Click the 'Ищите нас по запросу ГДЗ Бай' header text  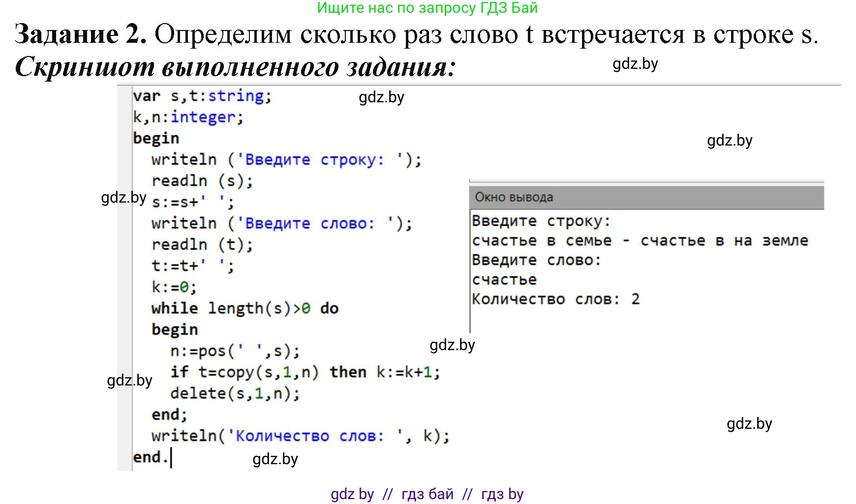[x=427, y=8]
